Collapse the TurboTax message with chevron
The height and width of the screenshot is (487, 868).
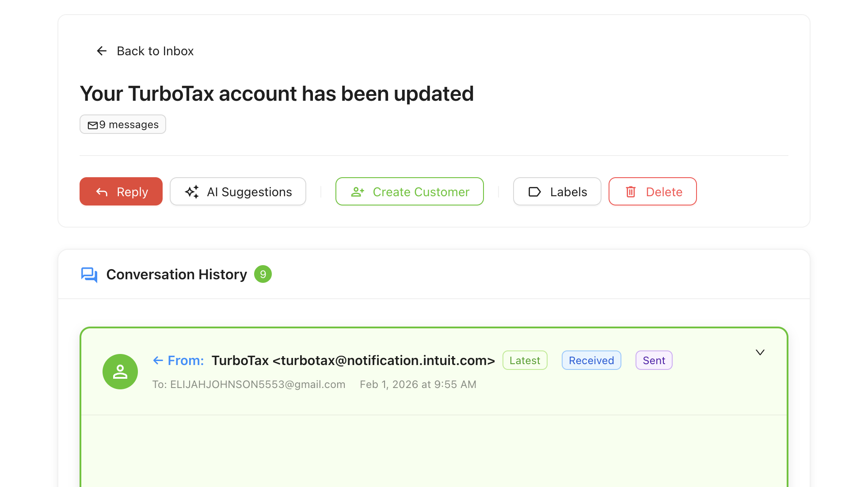tap(760, 352)
